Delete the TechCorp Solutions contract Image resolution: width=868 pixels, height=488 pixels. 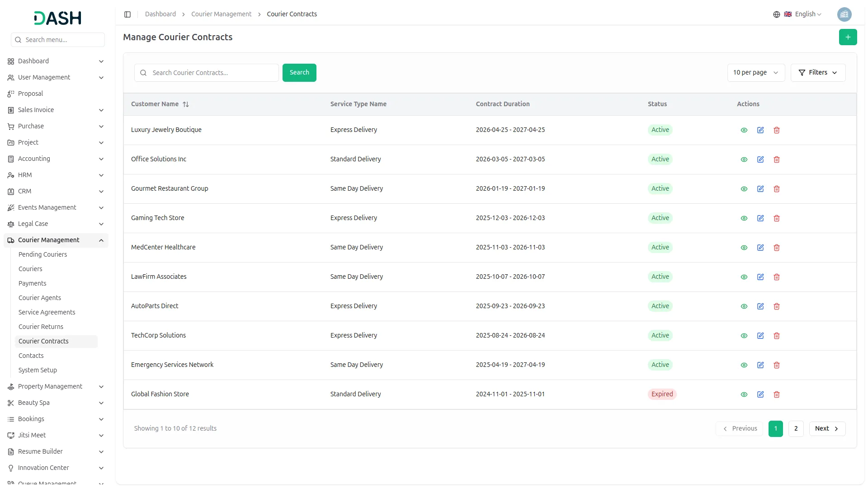point(777,336)
